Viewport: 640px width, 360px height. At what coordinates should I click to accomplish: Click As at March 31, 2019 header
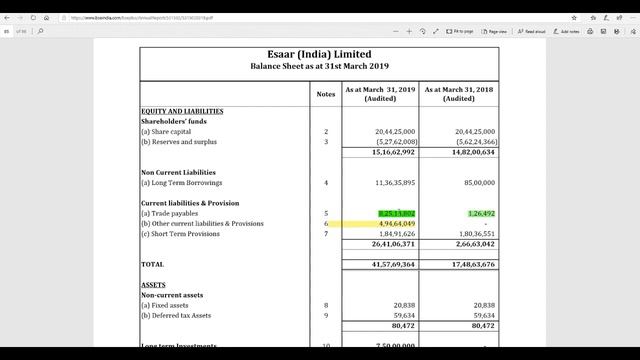380,94
